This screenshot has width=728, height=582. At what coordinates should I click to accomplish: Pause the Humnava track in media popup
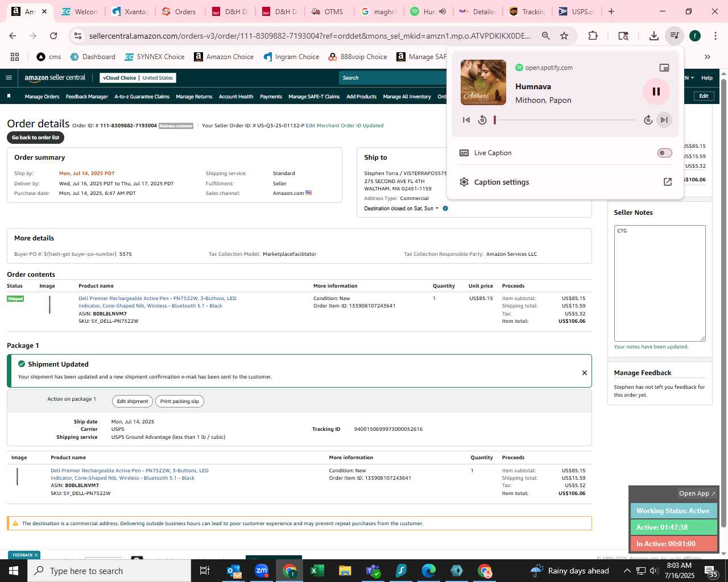click(x=656, y=92)
